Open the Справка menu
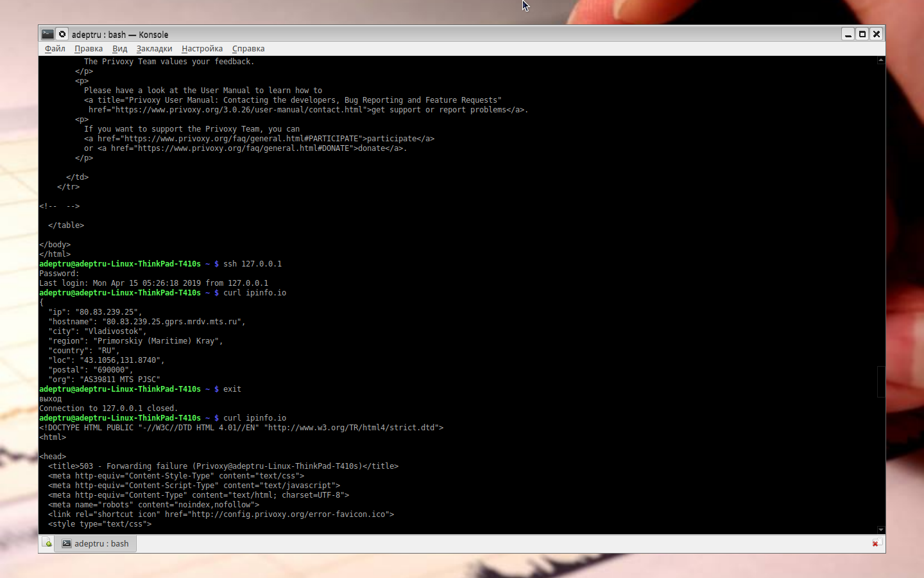 (x=248, y=49)
